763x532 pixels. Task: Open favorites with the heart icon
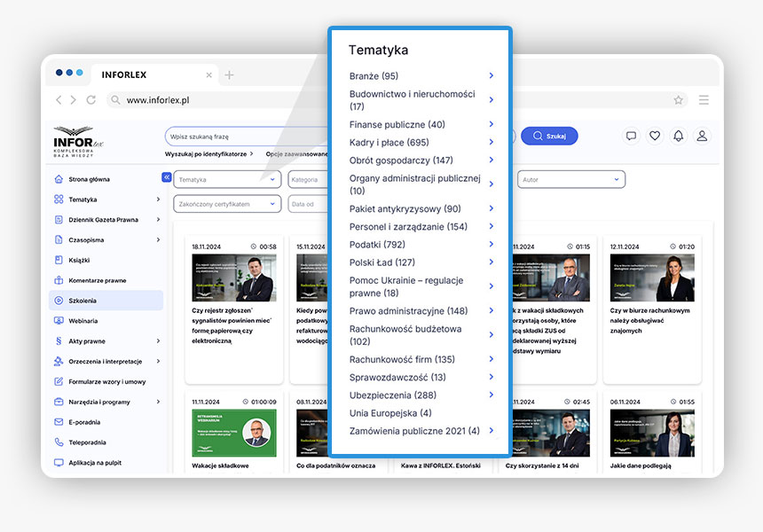click(x=655, y=136)
